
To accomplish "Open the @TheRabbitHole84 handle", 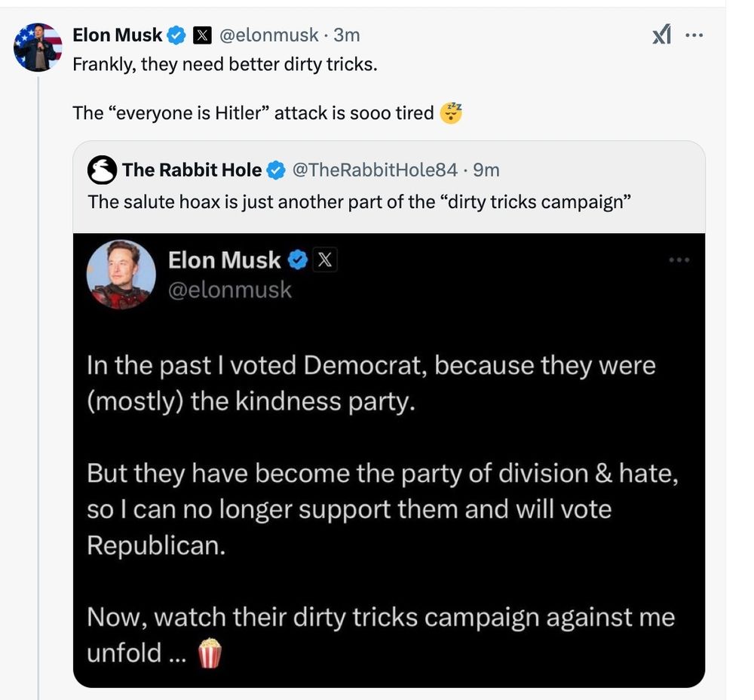I will click(372, 170).
